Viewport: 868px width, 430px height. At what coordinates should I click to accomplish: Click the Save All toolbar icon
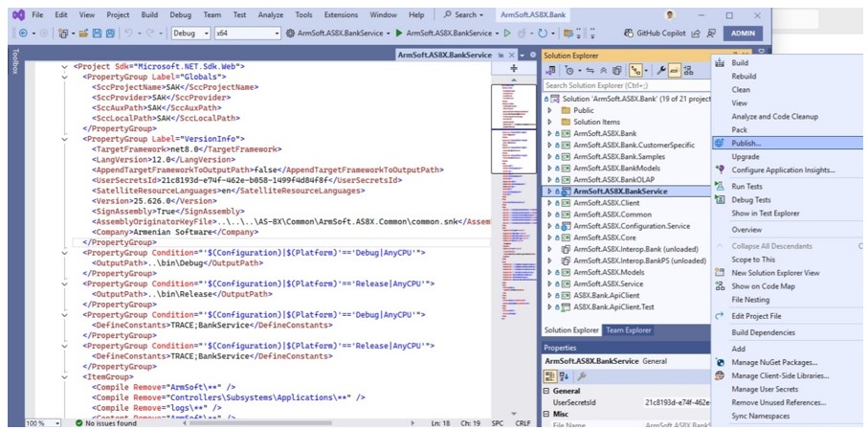click(x=110, y=34)
